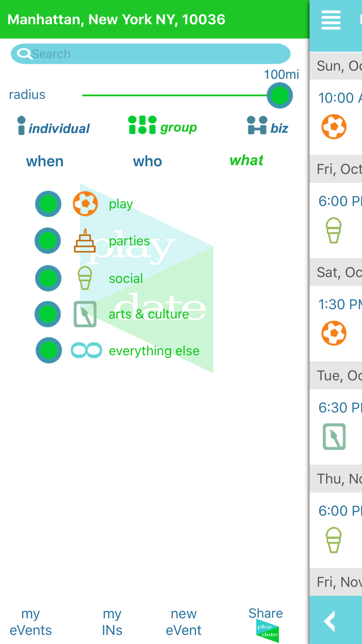Switch to the what filter tab

(x=247, y=160)
